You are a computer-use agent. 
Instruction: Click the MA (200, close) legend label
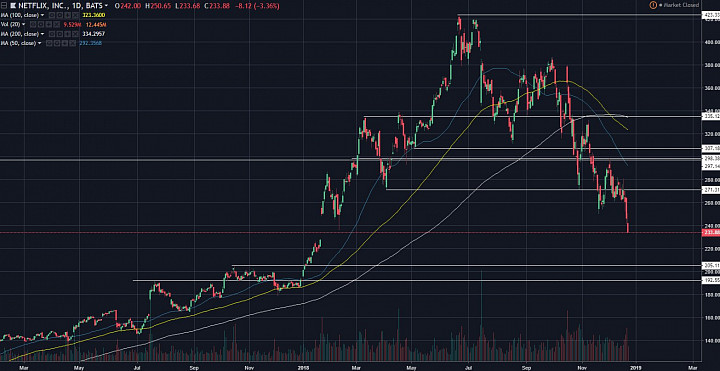pyautogui.click(x=20, y=34)
